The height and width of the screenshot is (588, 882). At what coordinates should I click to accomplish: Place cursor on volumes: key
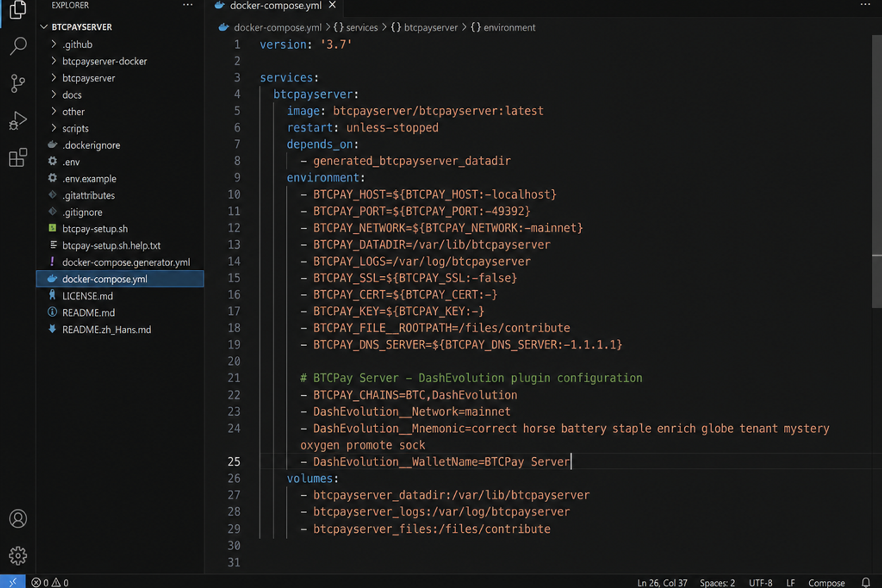[x=312, y=478]
